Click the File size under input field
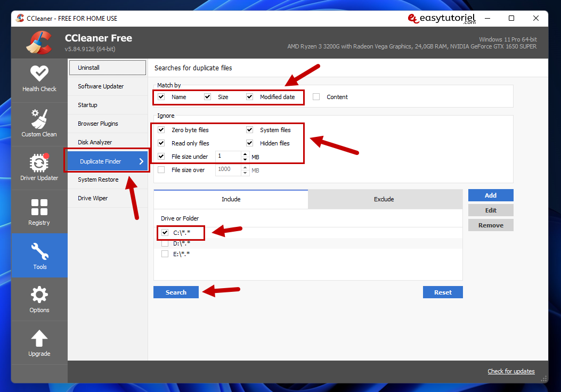The image size is (561, 392). (x=229, y=156)
